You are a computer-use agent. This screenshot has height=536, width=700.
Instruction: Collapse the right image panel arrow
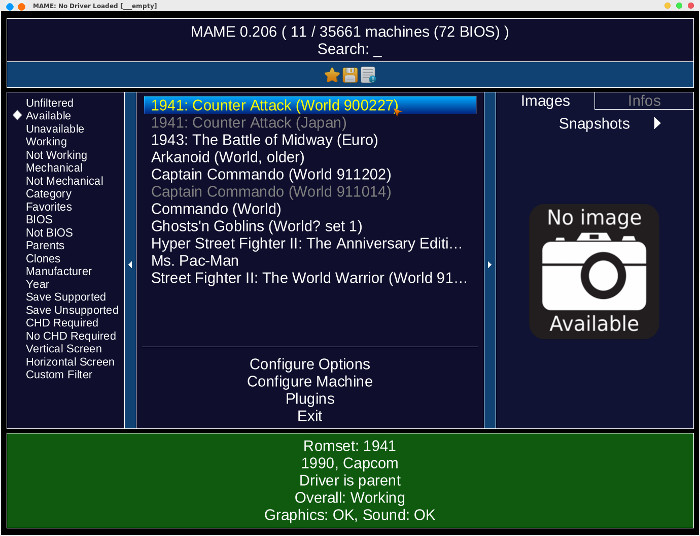pos(490,265)
